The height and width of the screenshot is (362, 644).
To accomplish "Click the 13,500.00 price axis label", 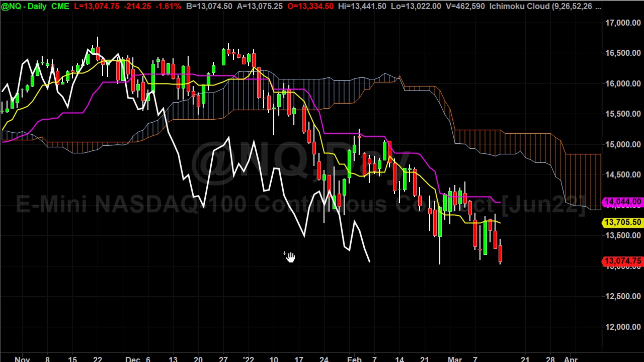I will pos(623,236).
